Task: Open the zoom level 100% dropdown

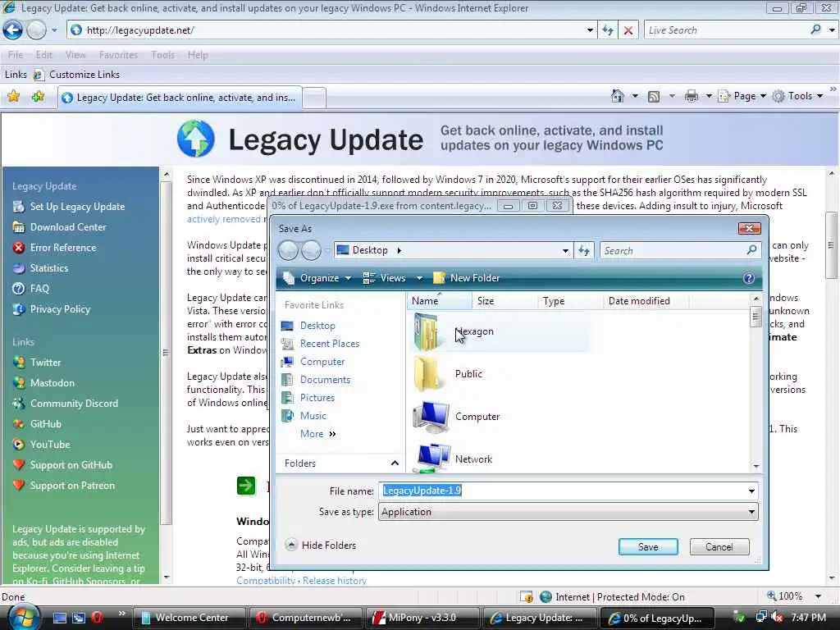Action: coord(818,596)
